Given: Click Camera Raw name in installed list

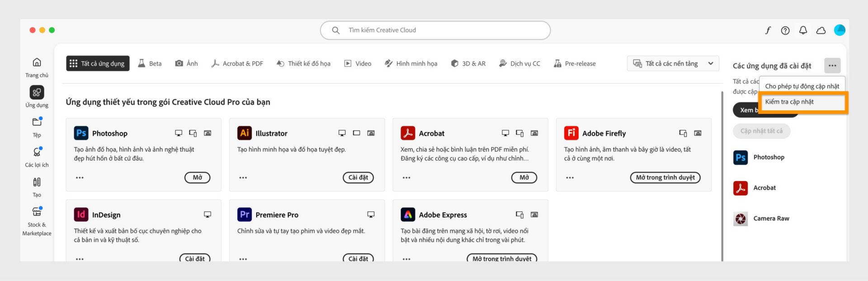Looking at the screenshot, I should click(771, 219).
